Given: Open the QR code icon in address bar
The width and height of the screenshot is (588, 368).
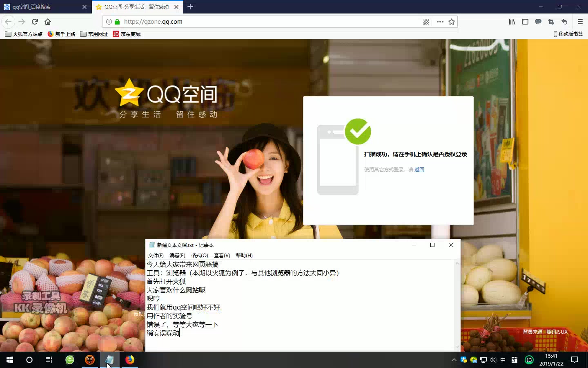Looking at the screenshot, I should click(426, 22).
